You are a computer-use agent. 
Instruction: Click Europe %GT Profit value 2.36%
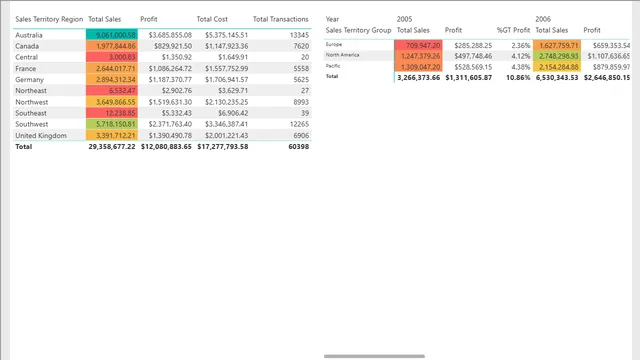tap(521, 45)
